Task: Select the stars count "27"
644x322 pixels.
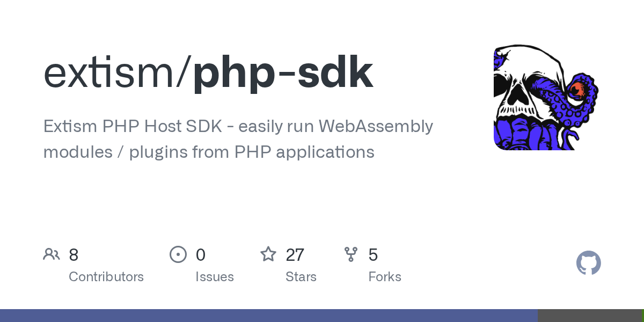Action: tap(295, 254)
